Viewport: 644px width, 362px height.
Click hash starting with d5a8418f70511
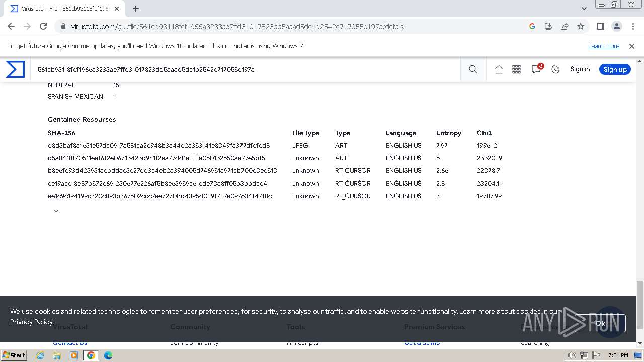[x=156, y=158]
